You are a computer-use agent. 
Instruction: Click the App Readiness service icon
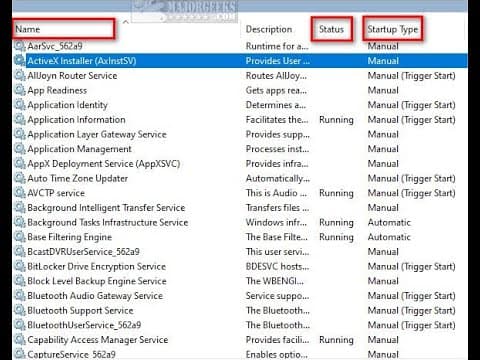pyautogui.click(x=20, y=90)
